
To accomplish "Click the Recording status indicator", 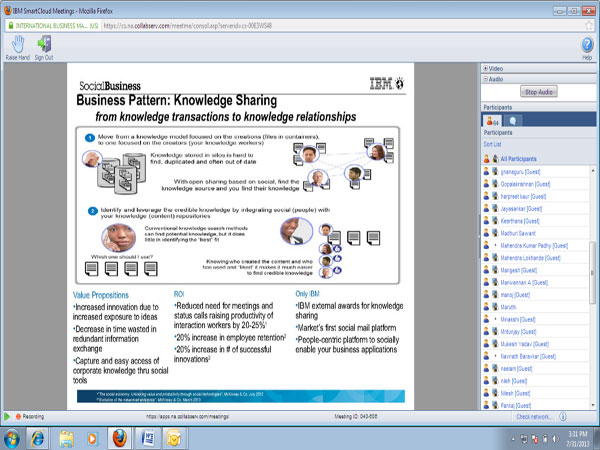I will [x=30, y=416].
